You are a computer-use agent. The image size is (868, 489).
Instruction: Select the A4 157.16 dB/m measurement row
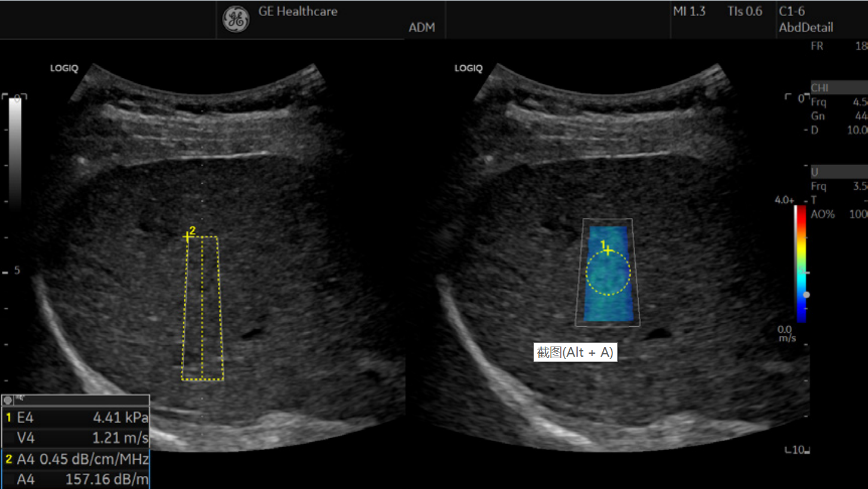75,479
